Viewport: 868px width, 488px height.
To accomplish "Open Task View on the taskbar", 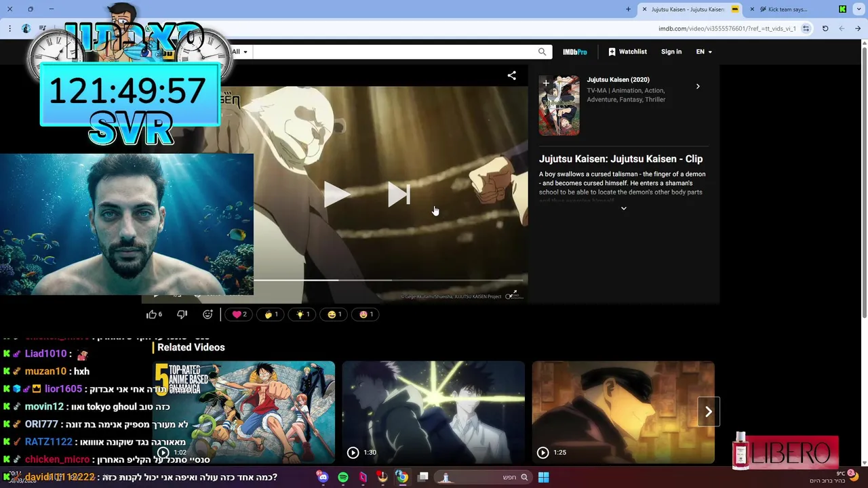I will (423, 477).
